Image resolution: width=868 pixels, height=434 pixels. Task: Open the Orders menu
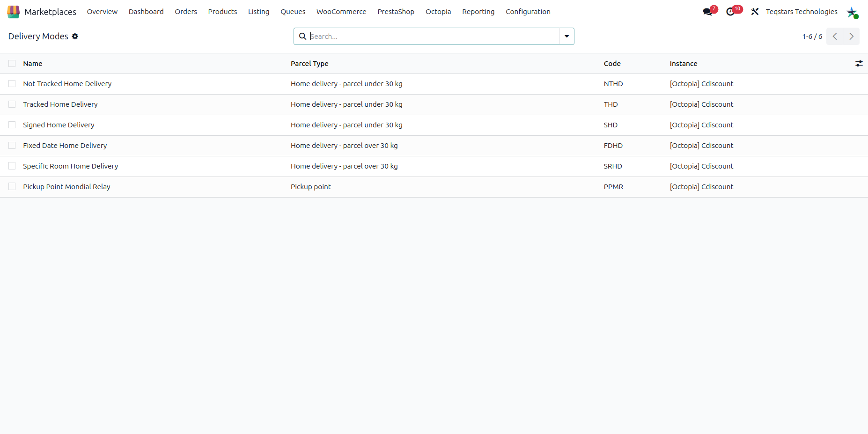[x=186, y=12]
